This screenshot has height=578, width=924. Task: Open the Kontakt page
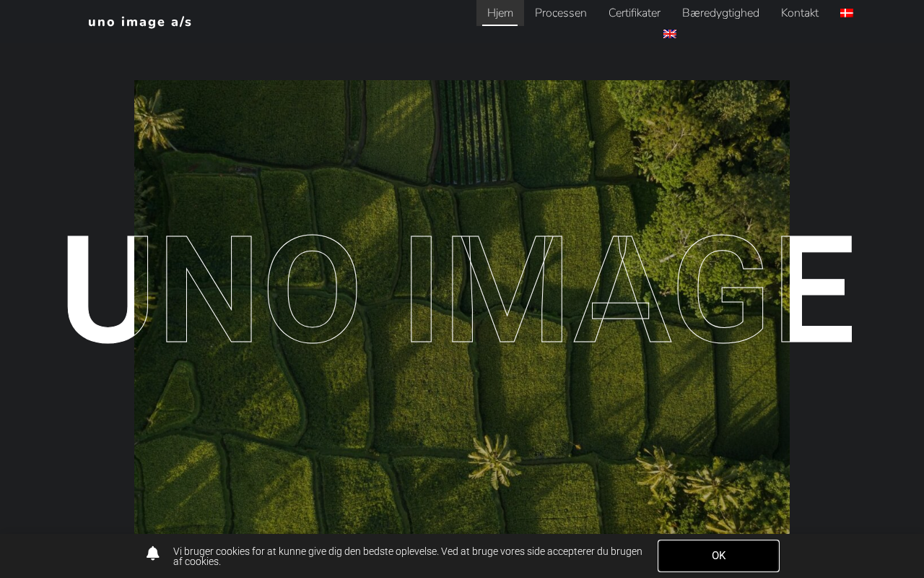point(800,13)
